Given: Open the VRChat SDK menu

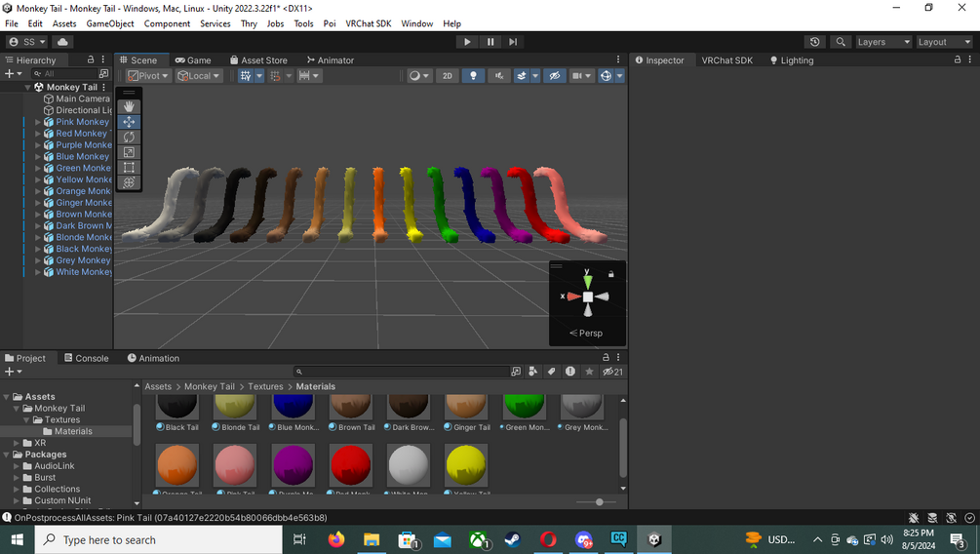Looking at the screenshot, I should click(x=369, y=23).
